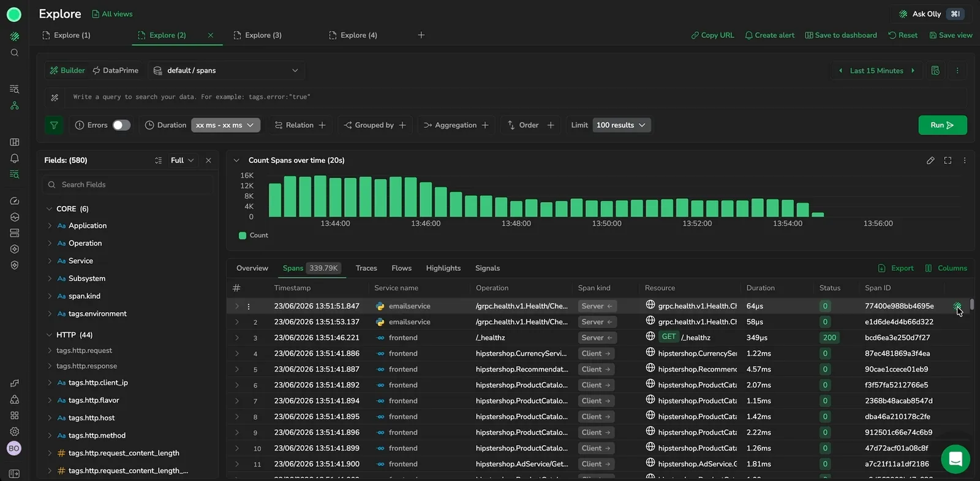Open the default / spans source dropdown
The height and width of the screenshot is (481, 980).
(x=226, y=70)
